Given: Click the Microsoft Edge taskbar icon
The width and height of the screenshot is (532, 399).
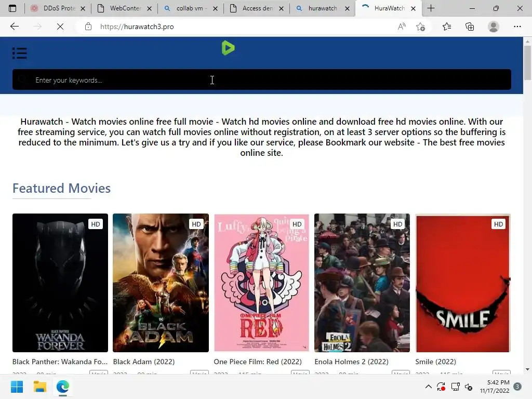Looking at the screenshot, I should click(63, 387).
